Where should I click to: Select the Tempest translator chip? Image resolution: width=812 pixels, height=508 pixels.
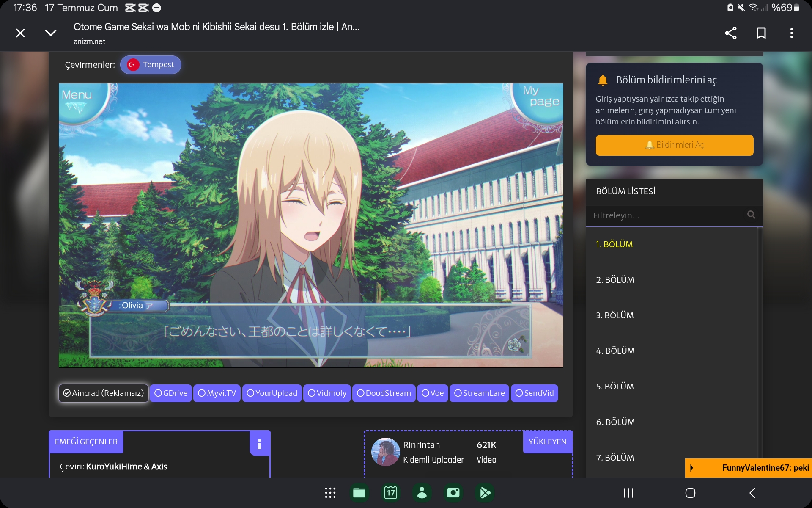151,65
